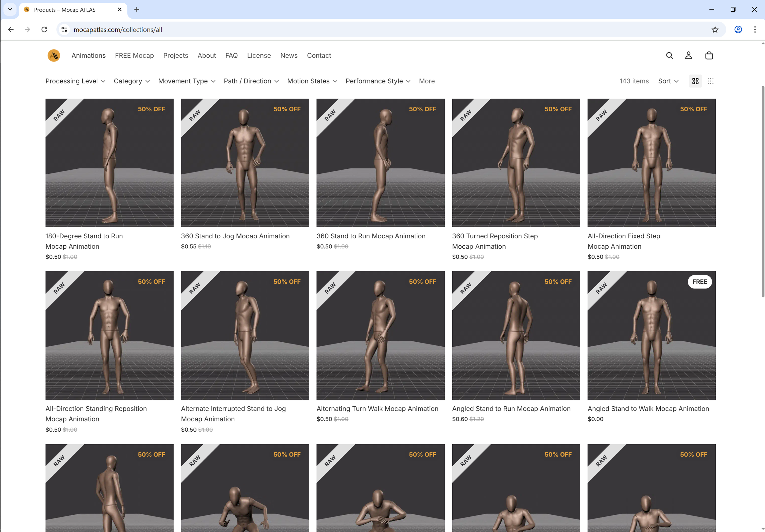Image resolution: width=765 pixels, height=532 pixels.
Task: Open the Animations menu item
Action: click(x=88, y=55)
